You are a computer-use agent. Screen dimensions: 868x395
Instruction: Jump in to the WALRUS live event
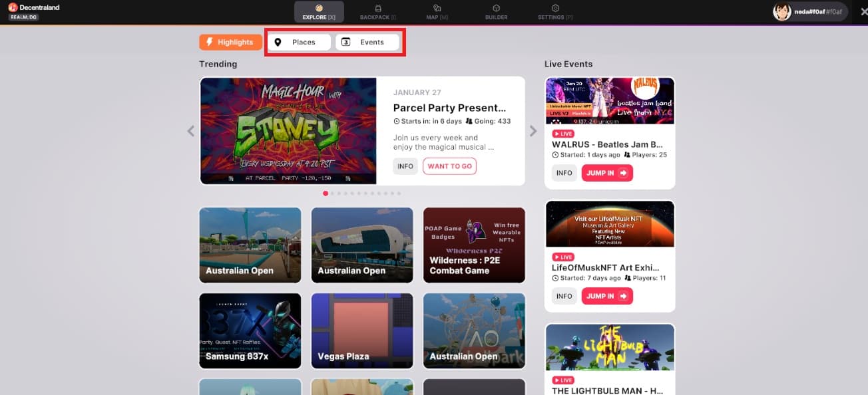[x=607, y=173]
